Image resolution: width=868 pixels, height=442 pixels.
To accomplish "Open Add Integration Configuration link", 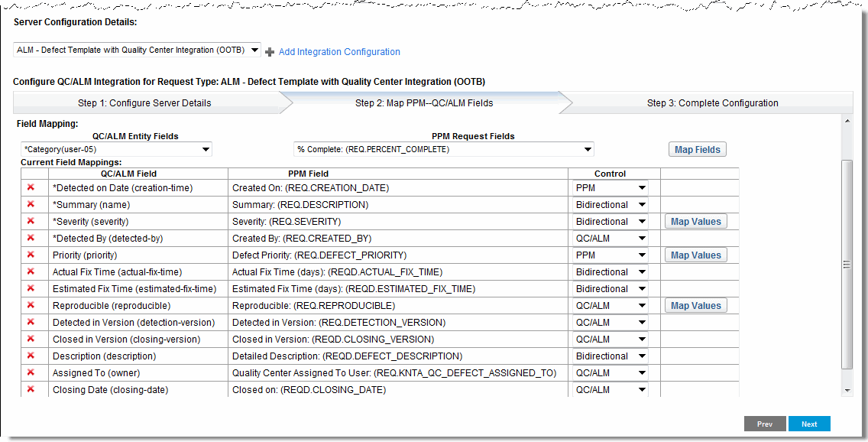I will pos(339,52).
